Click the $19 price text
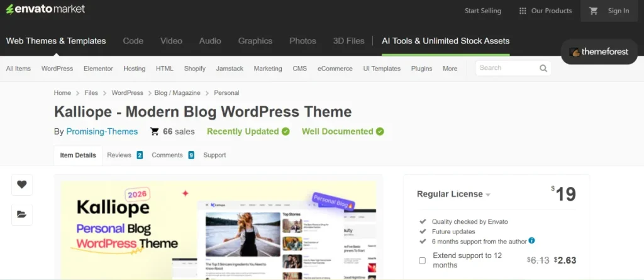Viewport: 644px width, 280px height. click(563, 194)
